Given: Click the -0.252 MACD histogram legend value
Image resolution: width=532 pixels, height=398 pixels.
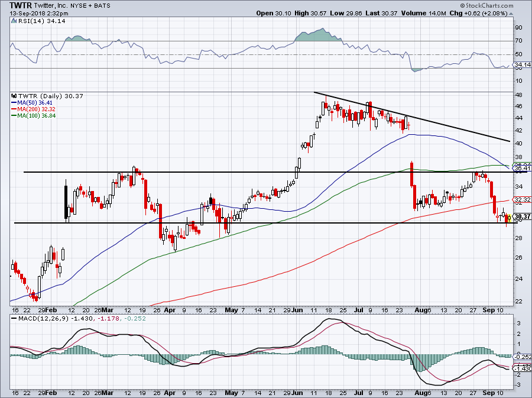Looking at the screenshot, I should tap(135, 319).
